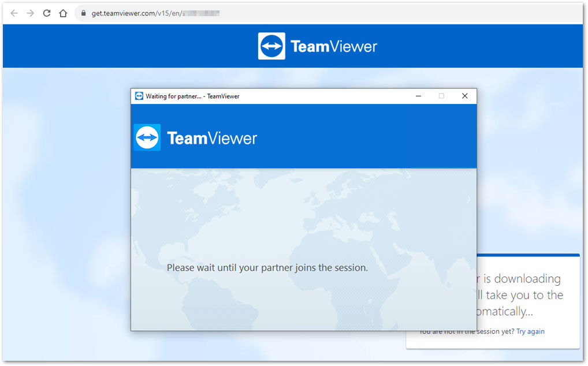Minimize the Waiting for partner window
The height and width of the screenshot is (366, 588).
pos(418,96)
